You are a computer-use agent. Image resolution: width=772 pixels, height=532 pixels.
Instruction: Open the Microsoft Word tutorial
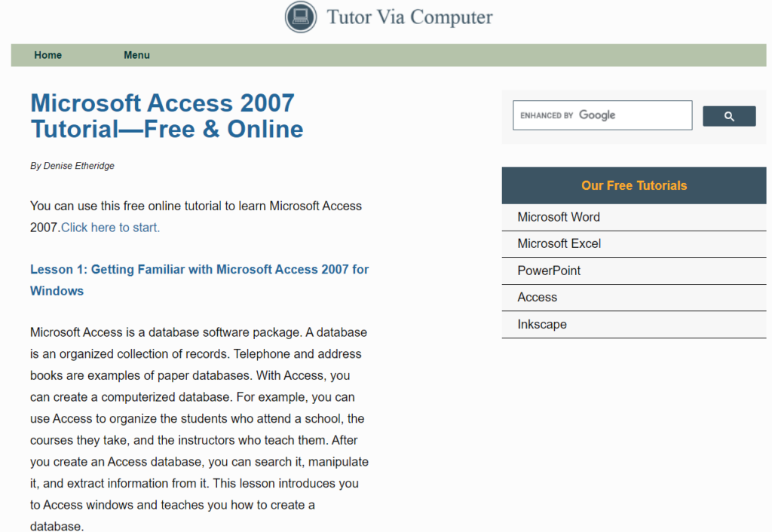point(559,217)
